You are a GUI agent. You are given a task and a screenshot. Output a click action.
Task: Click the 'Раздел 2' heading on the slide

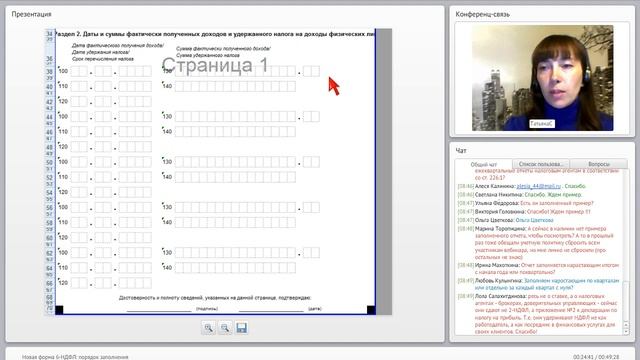pyautogui.click(x=215, y=34)
